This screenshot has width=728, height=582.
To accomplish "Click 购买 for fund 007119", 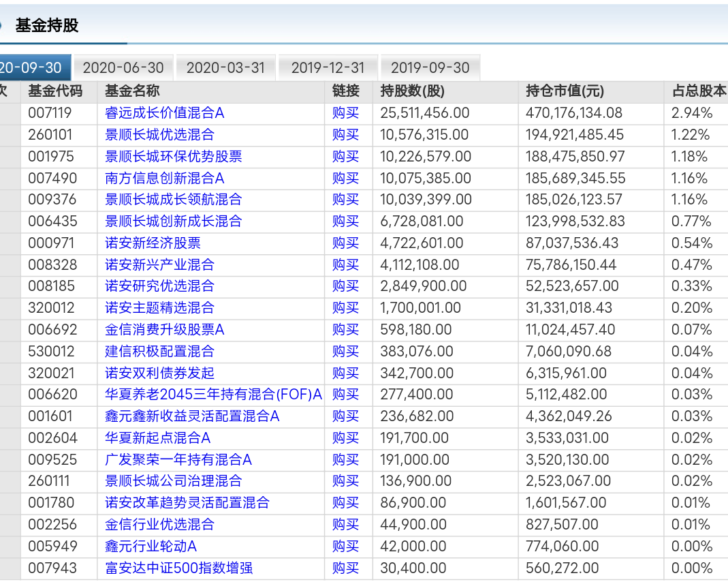I will [x=346, y=113].
